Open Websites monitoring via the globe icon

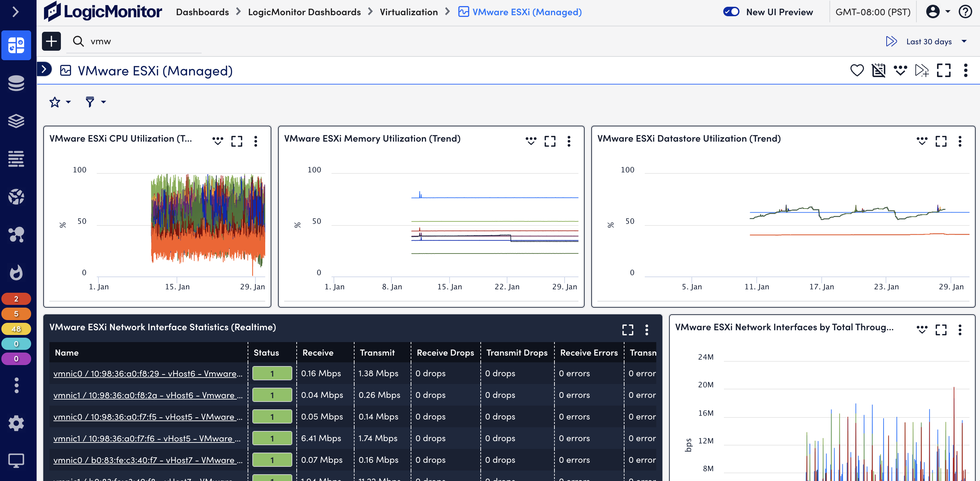pyautogui.click(x=16, y=197)
